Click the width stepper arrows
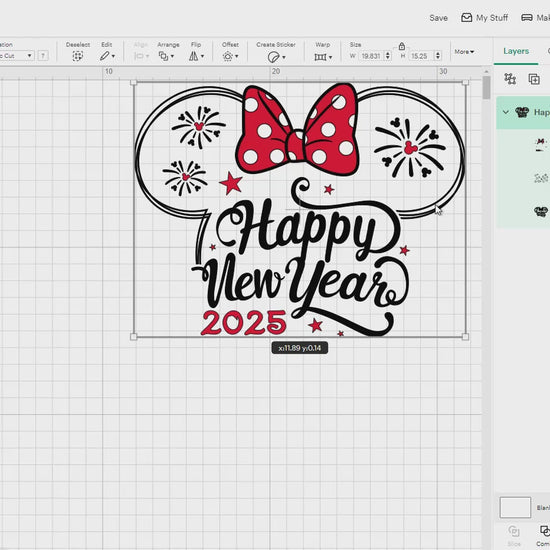 click(x=388, y=56)
